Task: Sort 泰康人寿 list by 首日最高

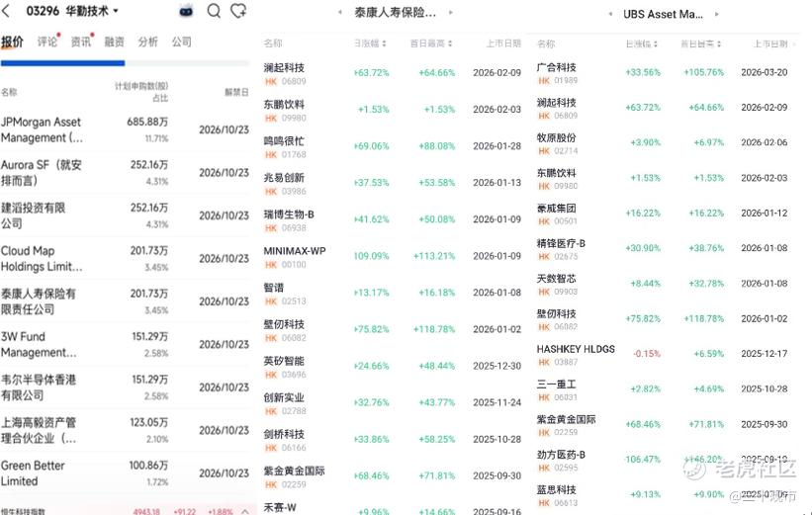Action: (x=431, y=43)
